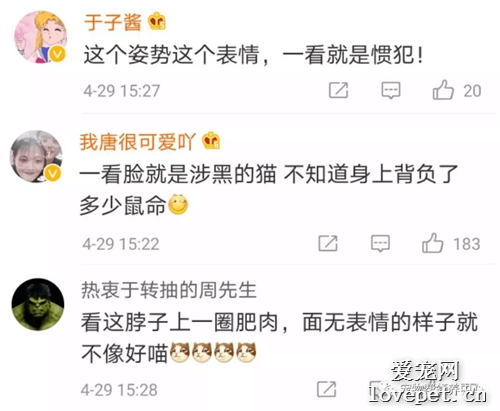
Task: Share 我唐很可爱吖's comment via repost icon
Action: (x=328, y=243)
